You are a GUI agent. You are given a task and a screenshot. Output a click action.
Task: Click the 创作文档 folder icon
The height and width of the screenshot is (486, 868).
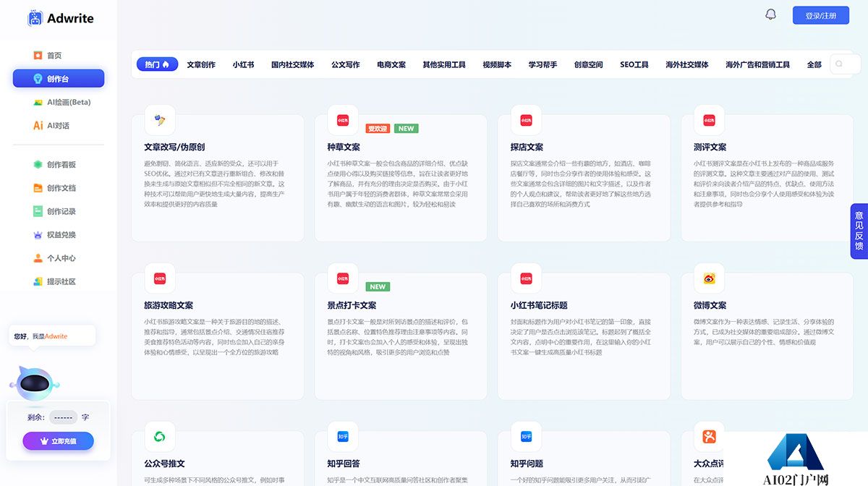[x=38, y=188]
